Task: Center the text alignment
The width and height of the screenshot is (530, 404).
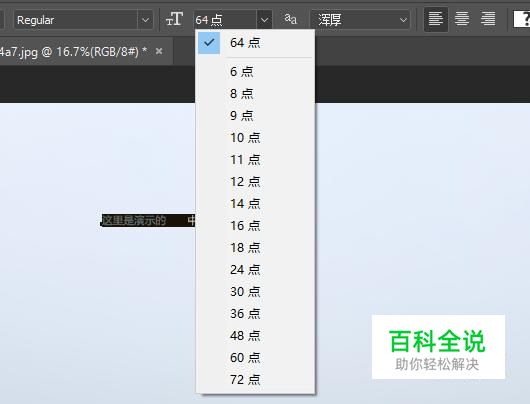Action: pos(462,19)
